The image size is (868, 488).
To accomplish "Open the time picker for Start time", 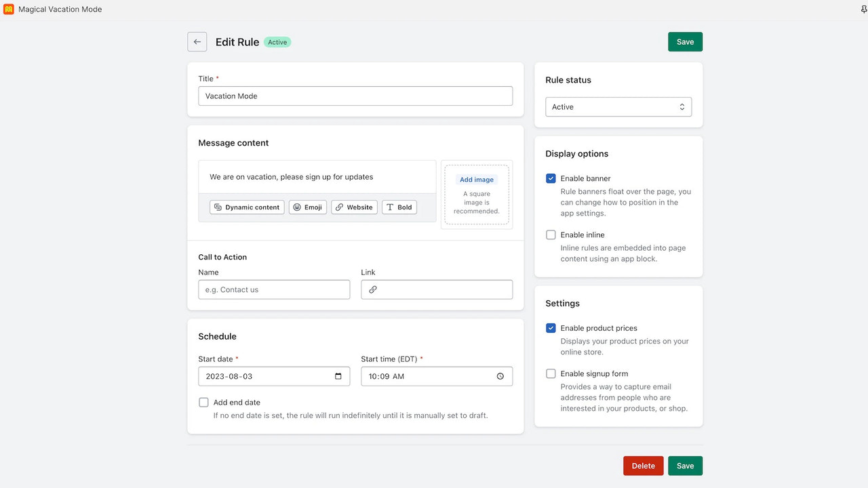I will click(x=500, y=376).
